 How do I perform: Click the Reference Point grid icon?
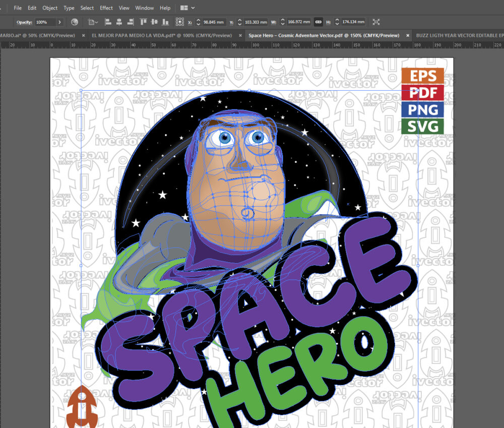(180, 22)
